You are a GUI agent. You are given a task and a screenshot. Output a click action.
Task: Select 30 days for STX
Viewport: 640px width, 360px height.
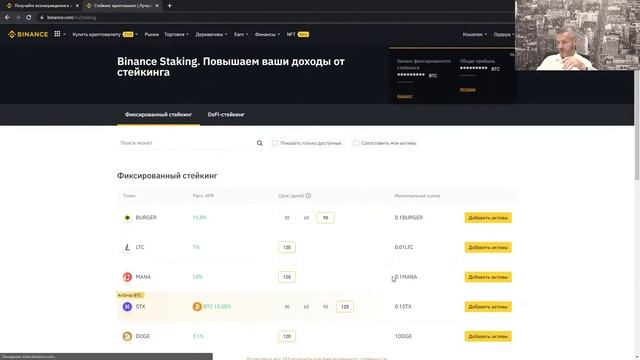287,307
